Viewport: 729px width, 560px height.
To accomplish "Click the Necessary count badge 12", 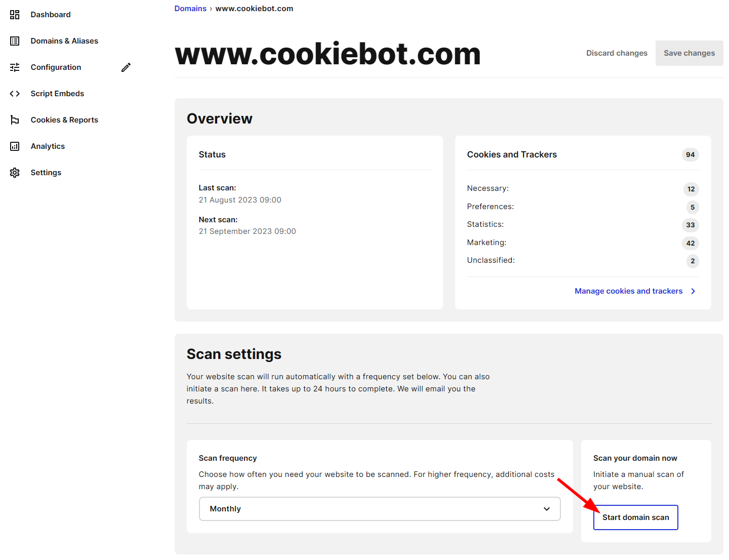I will click(x=691, y=189).
